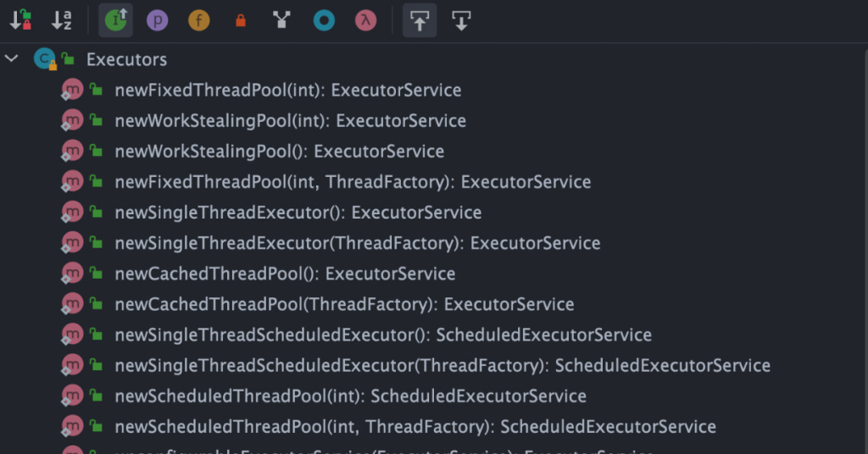
Task: Click the Sort Alphabetically icon
Action: point(62,20)
